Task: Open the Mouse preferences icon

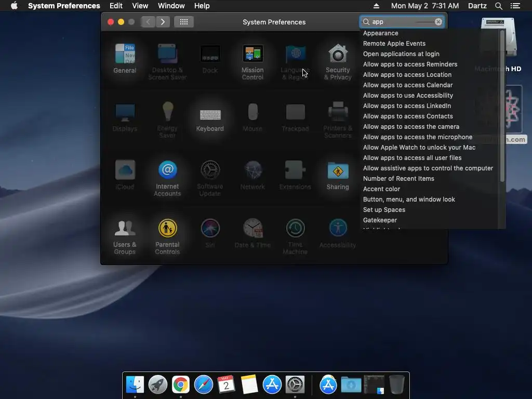Action: [x=252, y=117]
